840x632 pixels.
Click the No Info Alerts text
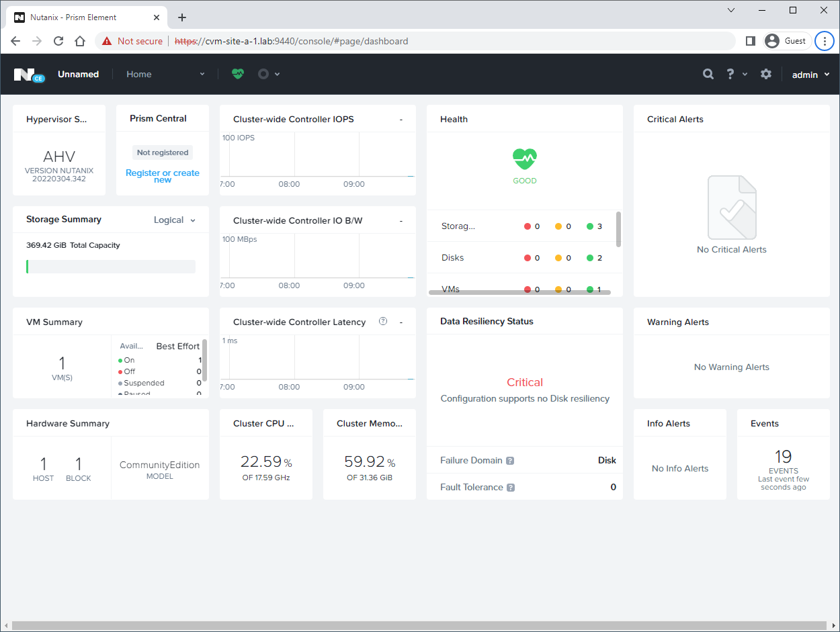tap(680, 469)
